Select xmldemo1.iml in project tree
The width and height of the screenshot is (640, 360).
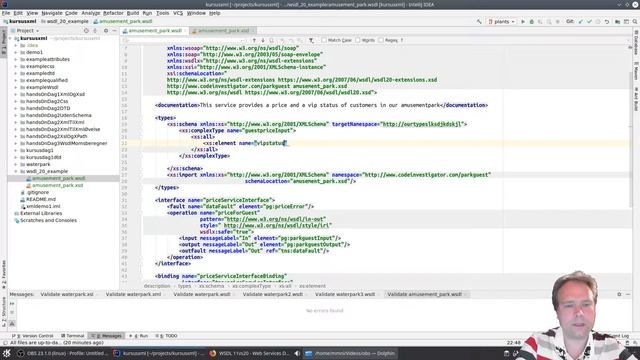pos(43,206)
